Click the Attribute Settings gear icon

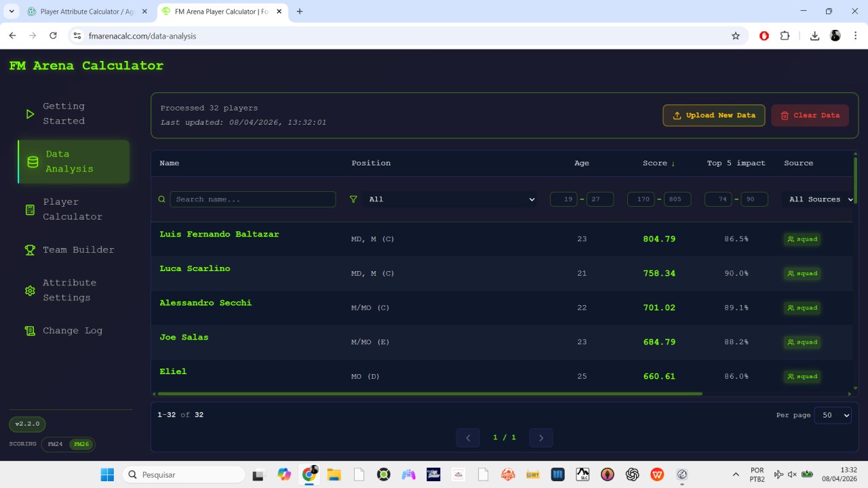tap(30, 290)
